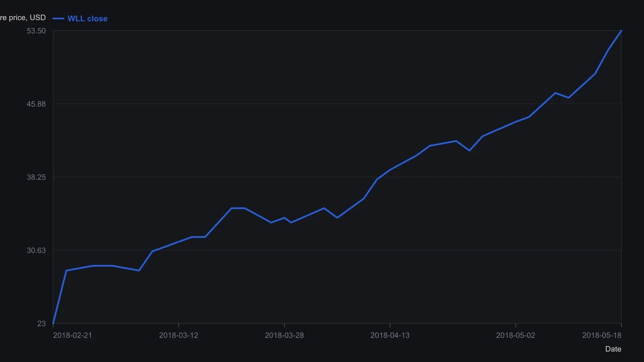Select the 23 y-axis label
Screen dimensions: 644x362
click(x=41, y=324)
